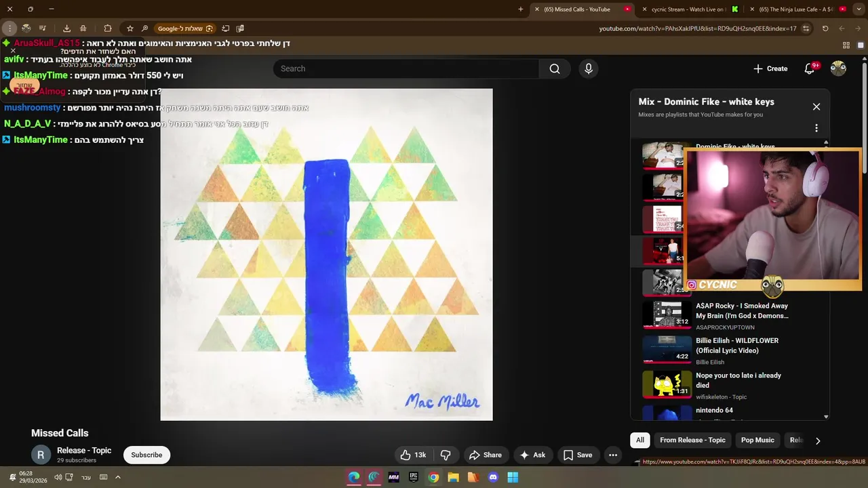Open the Release - Topic channel avatar 'R'
The image size is (868, 488).
(41, 455)
